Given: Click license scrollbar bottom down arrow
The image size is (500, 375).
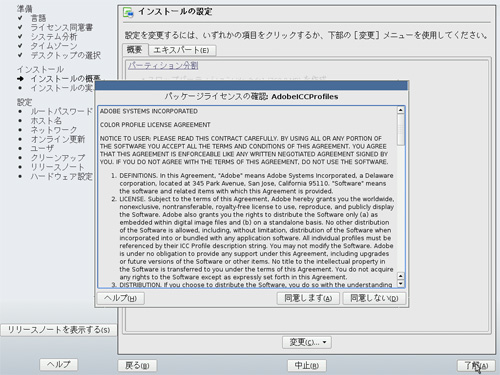Looking at the screenshot, I should click(401, 284).
